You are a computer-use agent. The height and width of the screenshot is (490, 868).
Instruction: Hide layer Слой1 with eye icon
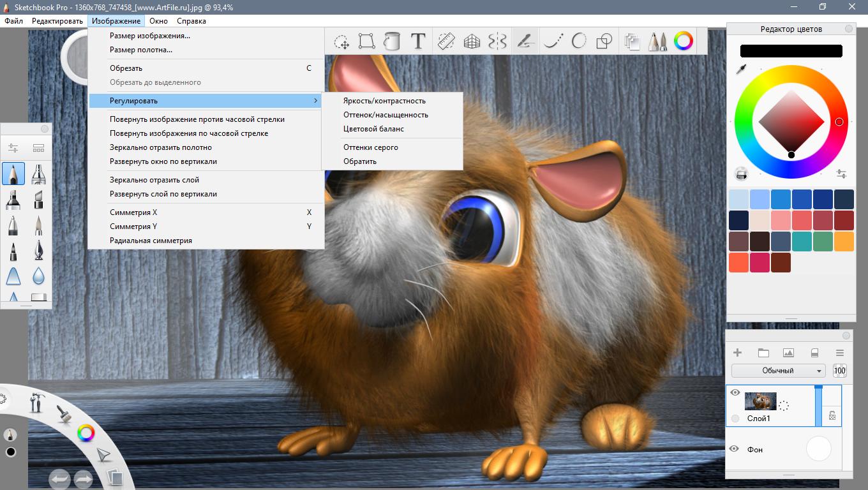[x=735, y=392]
